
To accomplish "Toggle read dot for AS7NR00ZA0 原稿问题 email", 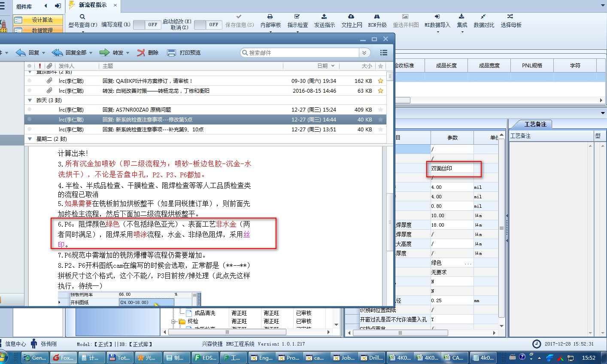I will coord(29,109).
